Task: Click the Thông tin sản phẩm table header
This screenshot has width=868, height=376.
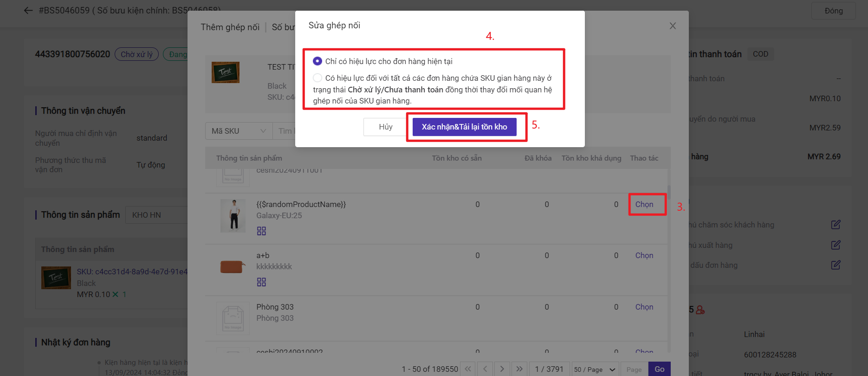Action: (249, 158)
